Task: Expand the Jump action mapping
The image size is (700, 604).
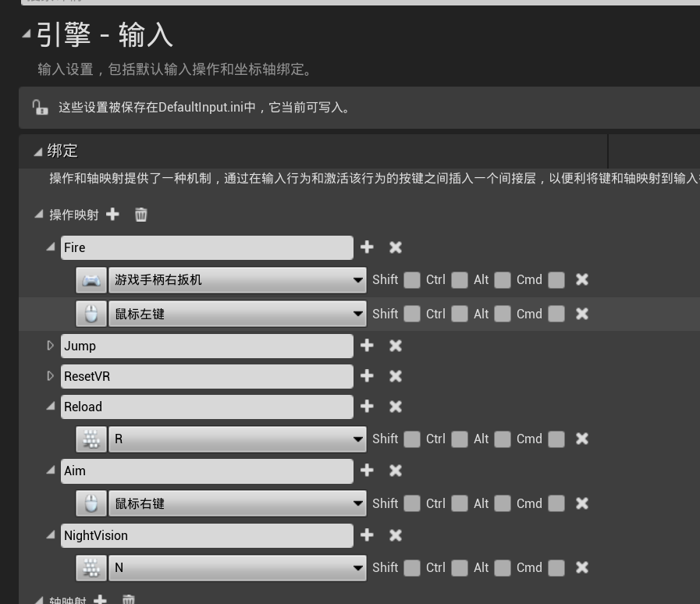Action: coord(51,346)
